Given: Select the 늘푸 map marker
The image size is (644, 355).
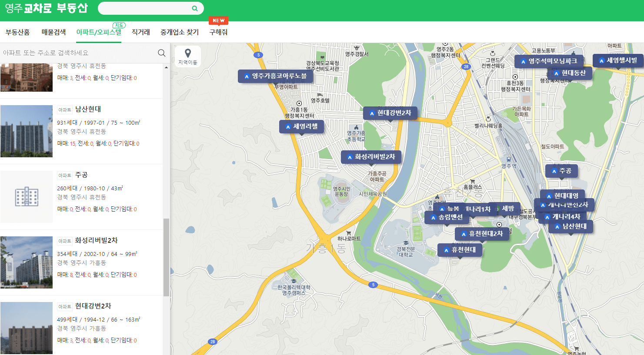Looking at the screenshot, I should tap(449, 209).
